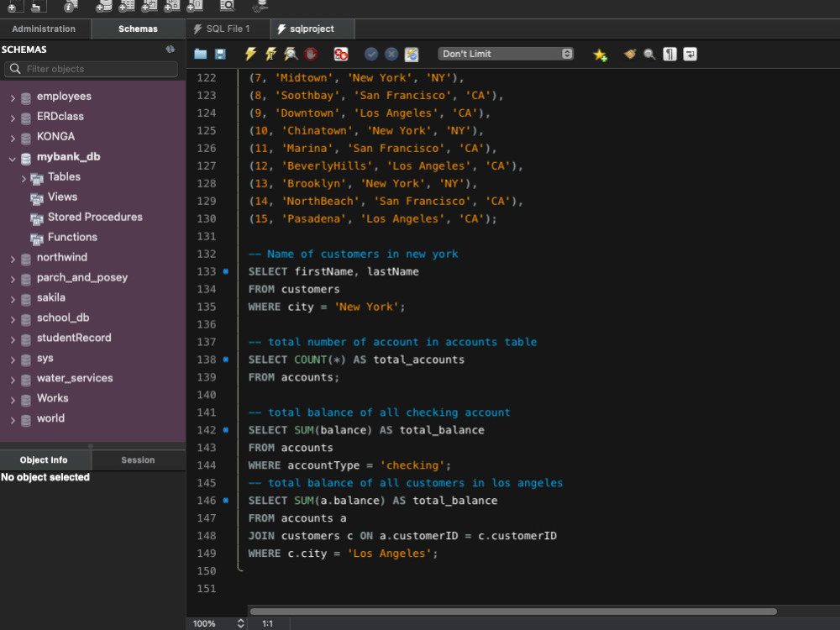Execute the statement under the cursor
Viewport: 840px width, 630px height.
pos(270,54)
